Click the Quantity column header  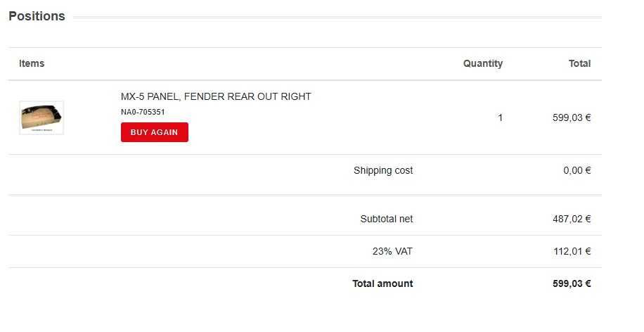[x=482, y=63]
